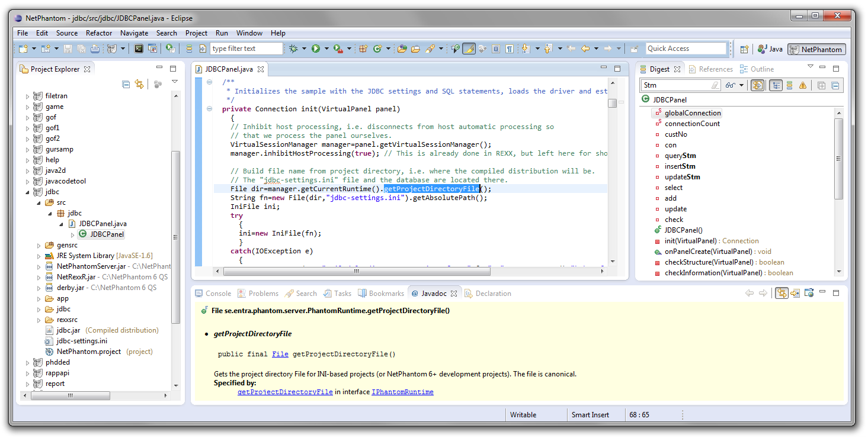Viewport: 868px width, 438px height.
Task: Expand the gensrc folder
Action: pyautogui.click(x=39, y=245)
